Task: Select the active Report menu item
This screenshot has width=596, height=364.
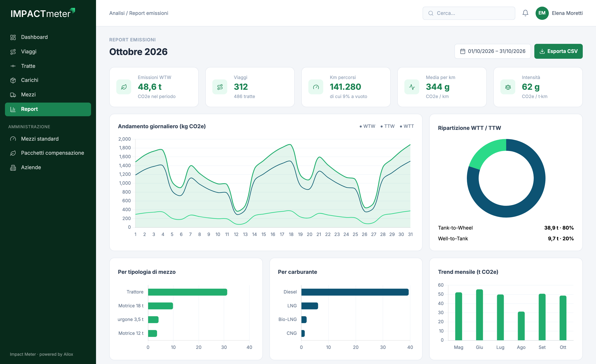Action: [48, 109]
